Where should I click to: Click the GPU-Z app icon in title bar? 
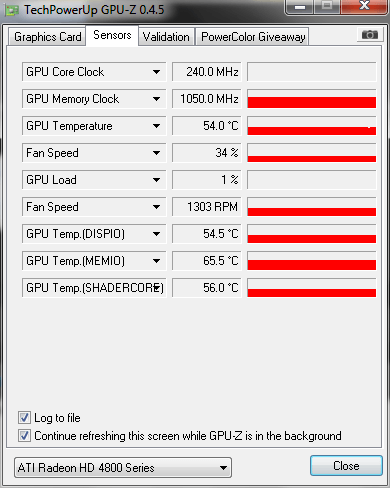point(12,10)
